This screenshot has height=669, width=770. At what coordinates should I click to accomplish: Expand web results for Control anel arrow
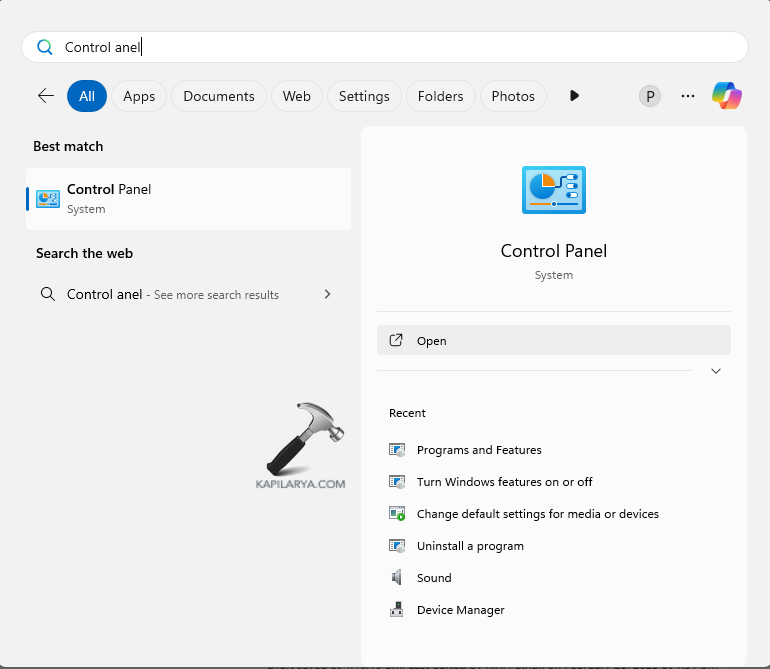[x=327, y=295]
